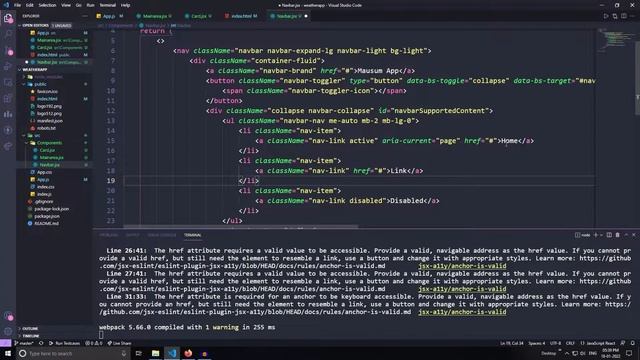
Task: Open package.json in the file tree
Action: [47, 216]
